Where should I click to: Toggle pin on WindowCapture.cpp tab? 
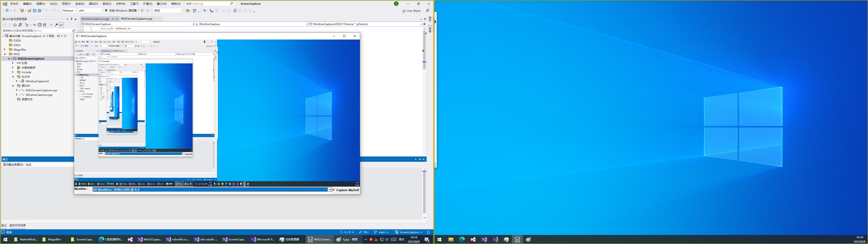(113, 19)
